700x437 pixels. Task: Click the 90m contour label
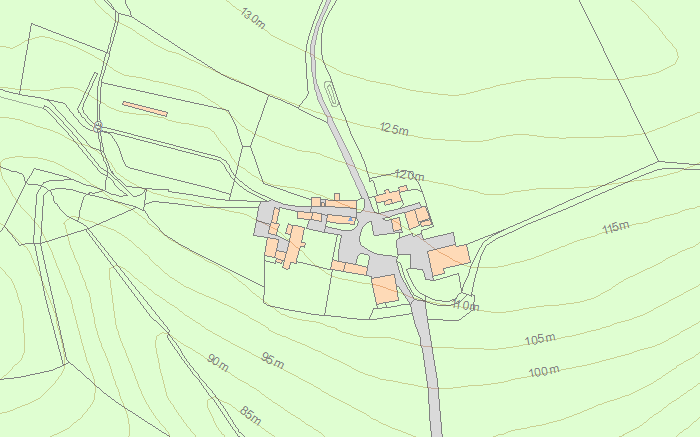point(218,363)
